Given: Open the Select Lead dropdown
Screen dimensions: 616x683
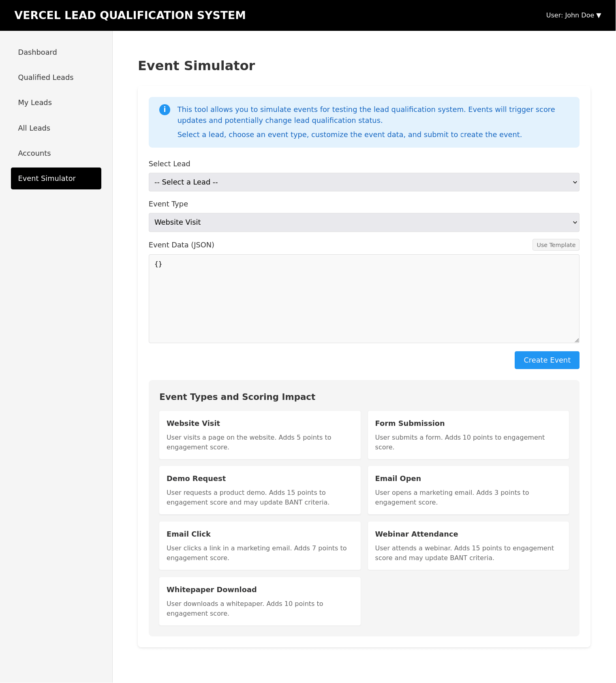Looking at the screenshot, I should 364,182.
